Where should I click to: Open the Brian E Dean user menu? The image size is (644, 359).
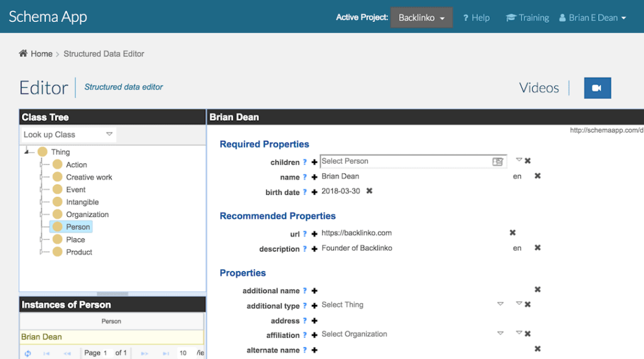click(x=592, y=18)
